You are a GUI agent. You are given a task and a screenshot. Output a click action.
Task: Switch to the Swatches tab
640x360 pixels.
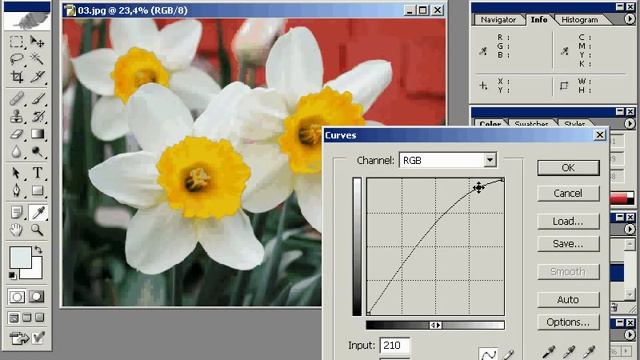point(531,123)
